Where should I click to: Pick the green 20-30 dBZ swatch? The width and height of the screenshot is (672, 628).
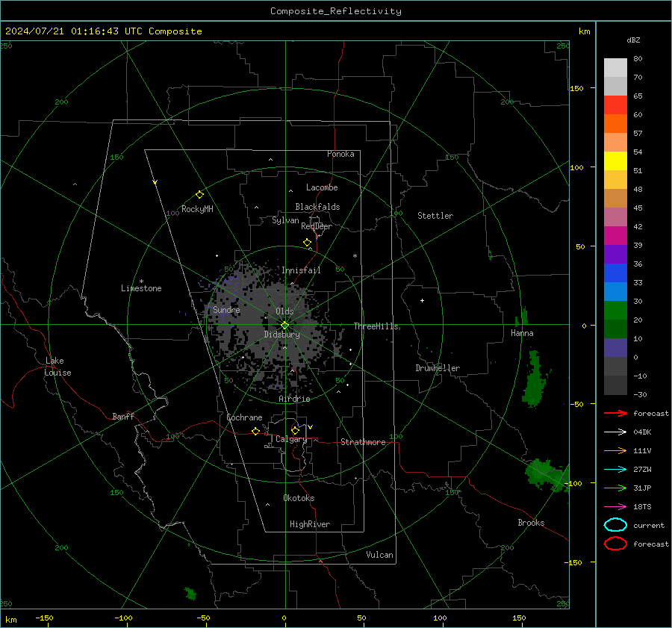click(x=615, y=311)
